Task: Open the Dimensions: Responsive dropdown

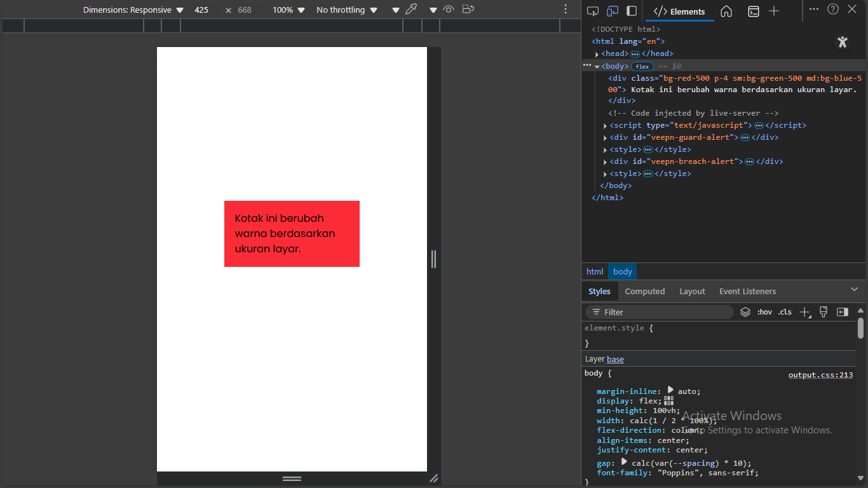Action: click(x=133, y=10)
